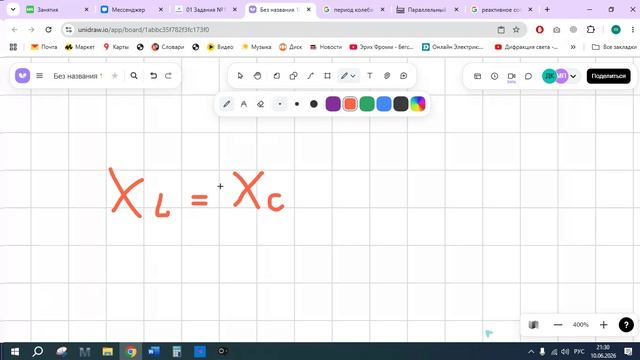The height and width of the screenshot is (360, 640).
Task: Expand the participants list chevron
Action: pyautogui.click(x=573, y=76)
